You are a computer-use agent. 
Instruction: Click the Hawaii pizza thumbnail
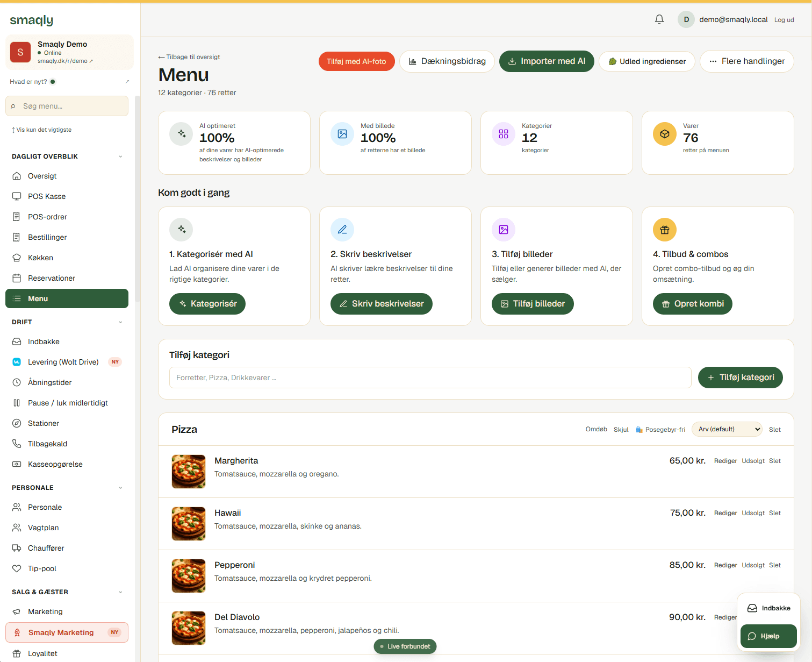pyautogui.click(x=189, y=524)
